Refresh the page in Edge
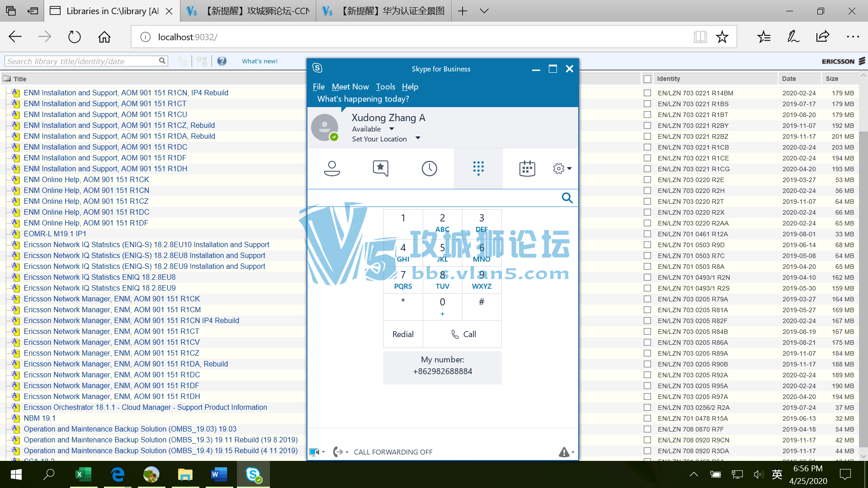 coord(75,37)
